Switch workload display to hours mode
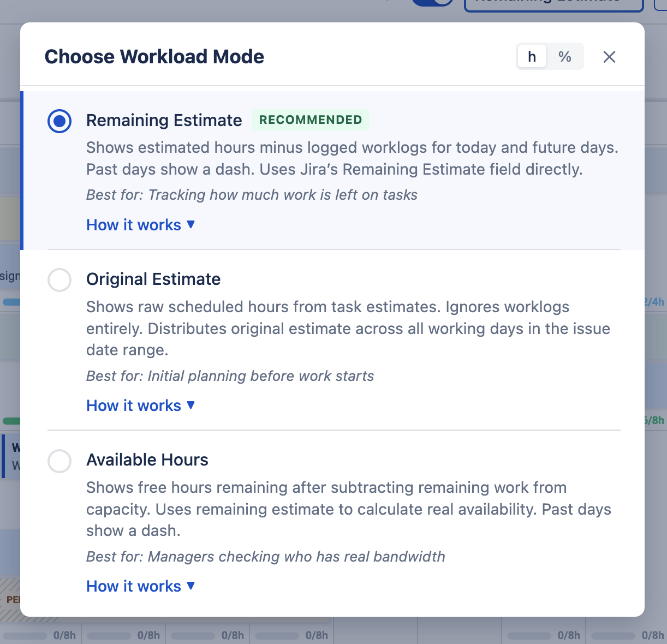 pyautogui.click(x=531, y=56)
